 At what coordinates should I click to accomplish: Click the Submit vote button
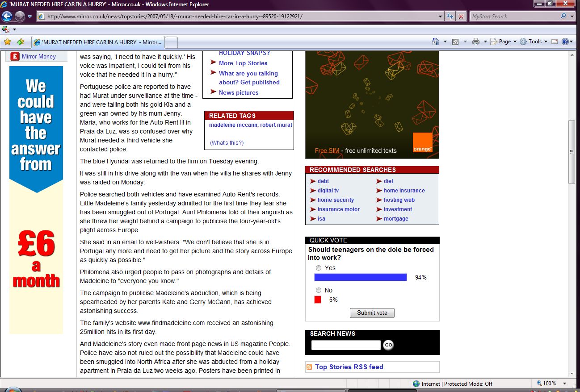click(x=372, y=313)
